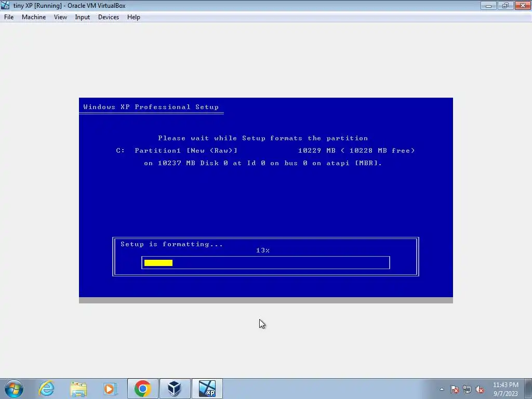Show hidden system tray icons

click(x=442, y=389)
